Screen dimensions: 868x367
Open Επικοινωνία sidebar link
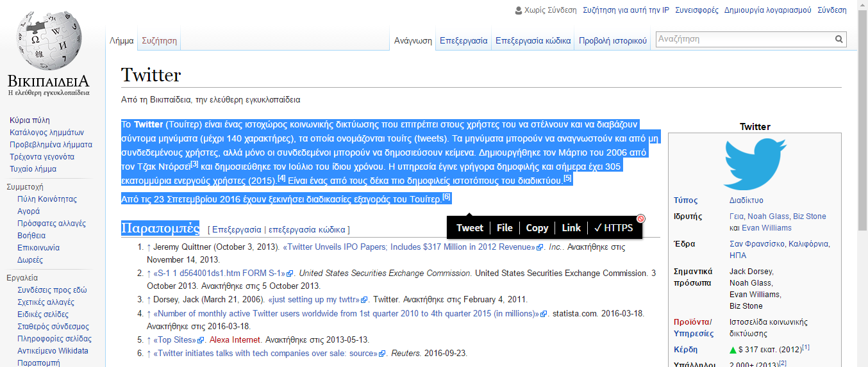click(38, 248)
